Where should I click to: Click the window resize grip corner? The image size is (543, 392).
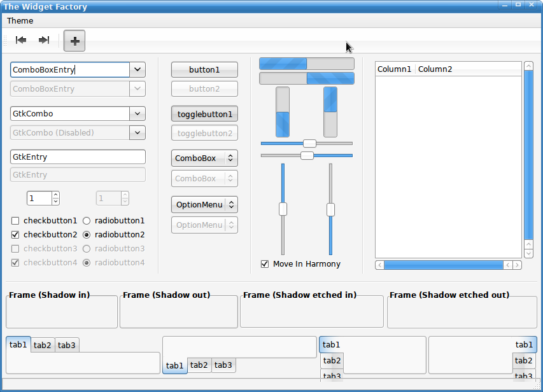(x=537, y=385)
